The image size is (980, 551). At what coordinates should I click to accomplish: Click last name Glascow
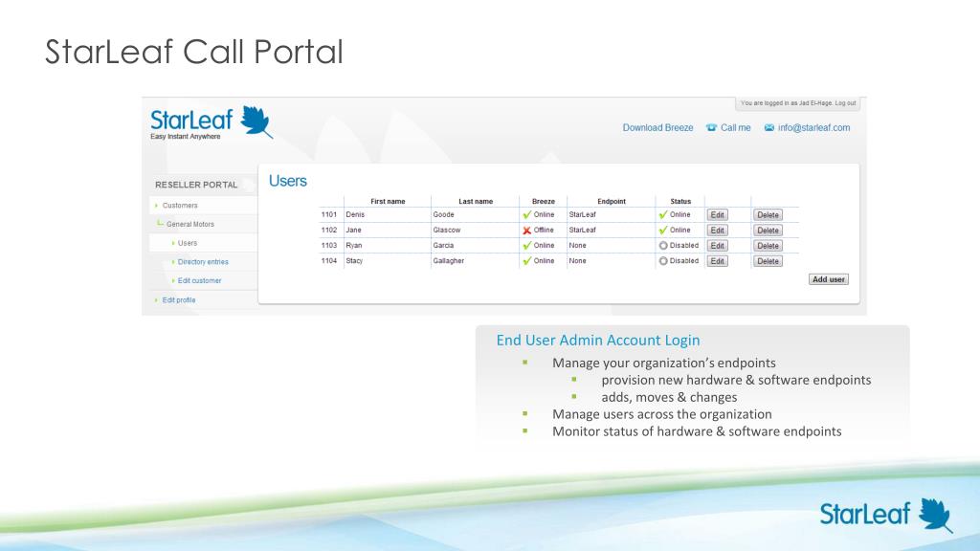[x=447, y=230]
